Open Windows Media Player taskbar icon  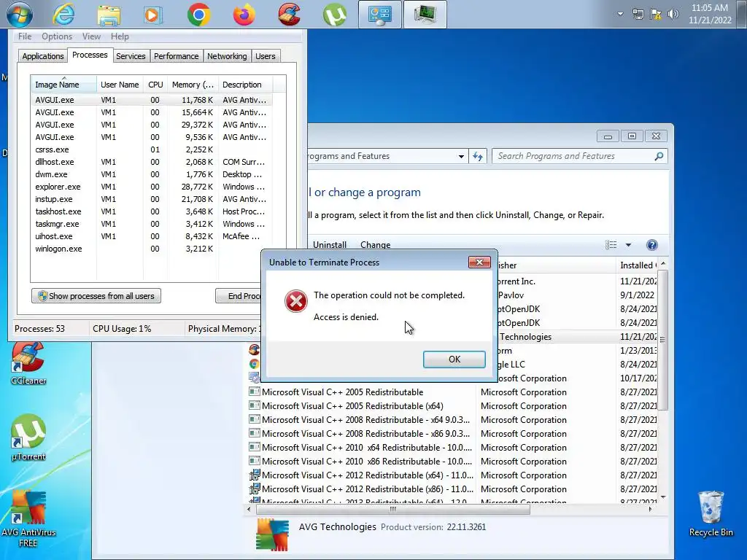pyautogui.click(x=152, y=15)
